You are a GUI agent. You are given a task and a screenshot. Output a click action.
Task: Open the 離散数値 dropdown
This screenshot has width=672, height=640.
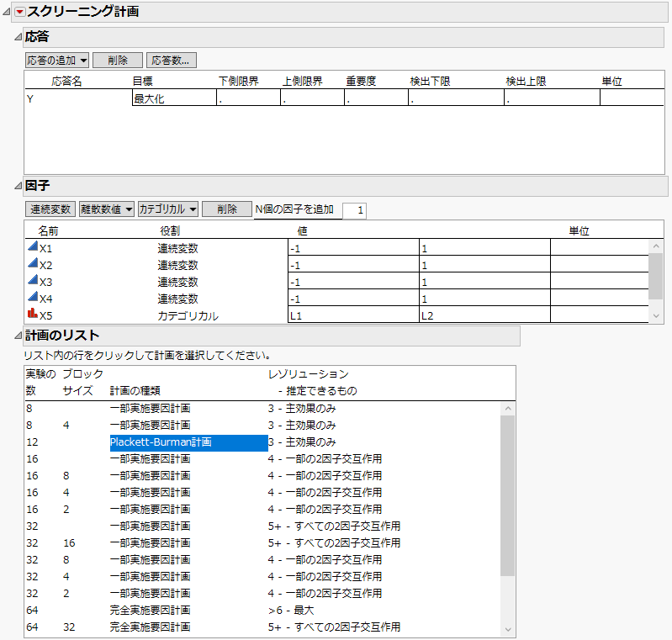click(x=106, y=209)
